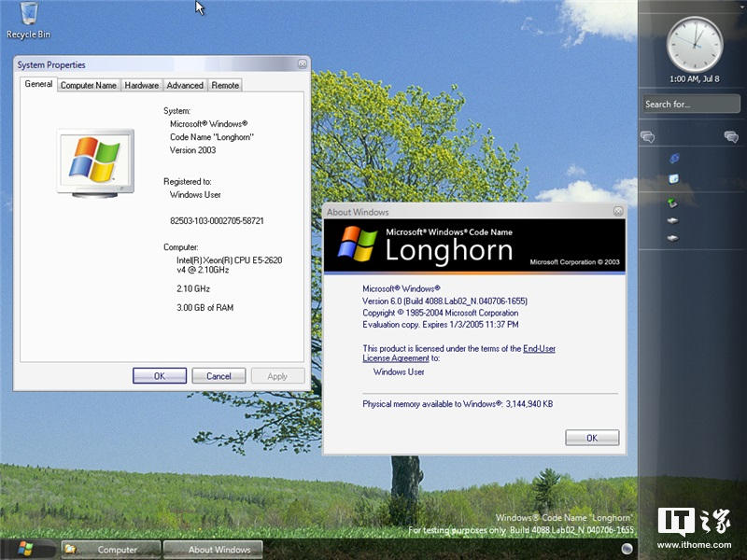The image size is (747, 560).
Task: Click the upper gray drive icon in sidebar
Action: tap(672, 220)
